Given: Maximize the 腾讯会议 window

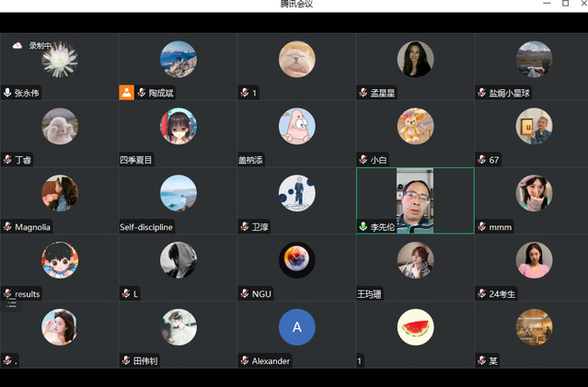Looking at the screenshot, I should (565, 5).
